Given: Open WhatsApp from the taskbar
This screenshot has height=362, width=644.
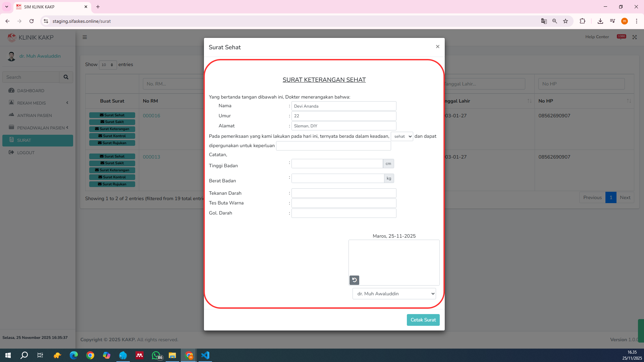Looking at the screenshot, I should (x=156, y=355).
